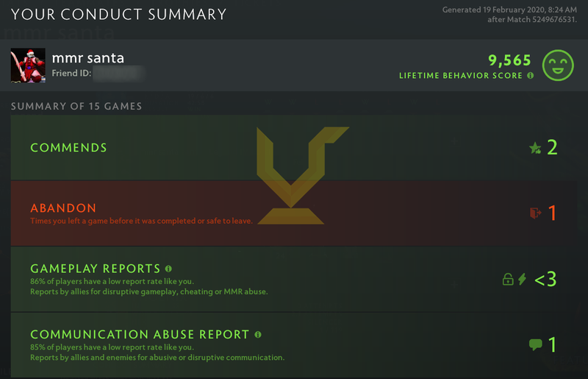Select the ABANDON heading
Screen dimensions: 588x379
pyautogui.click(x=63, y=208)
